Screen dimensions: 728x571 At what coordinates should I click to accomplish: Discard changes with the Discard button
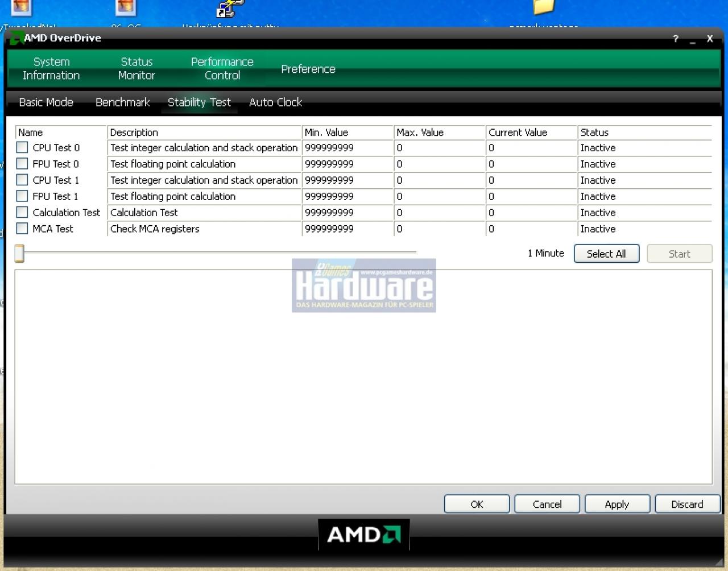(687, 504)
